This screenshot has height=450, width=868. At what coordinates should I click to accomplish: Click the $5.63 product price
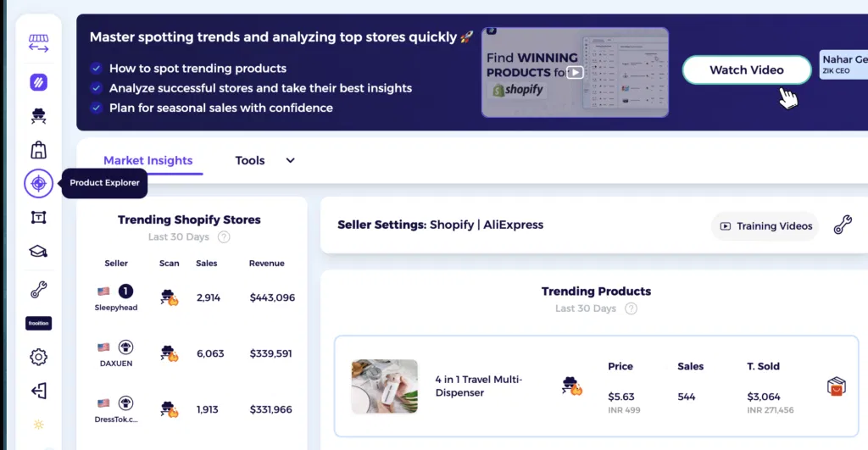click(x=621, y=397)
